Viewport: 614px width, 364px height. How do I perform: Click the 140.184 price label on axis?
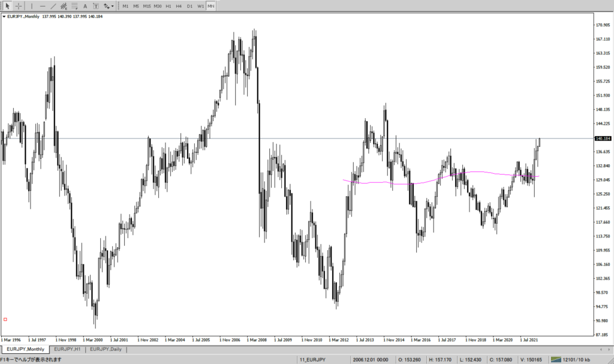click(603, 139)
